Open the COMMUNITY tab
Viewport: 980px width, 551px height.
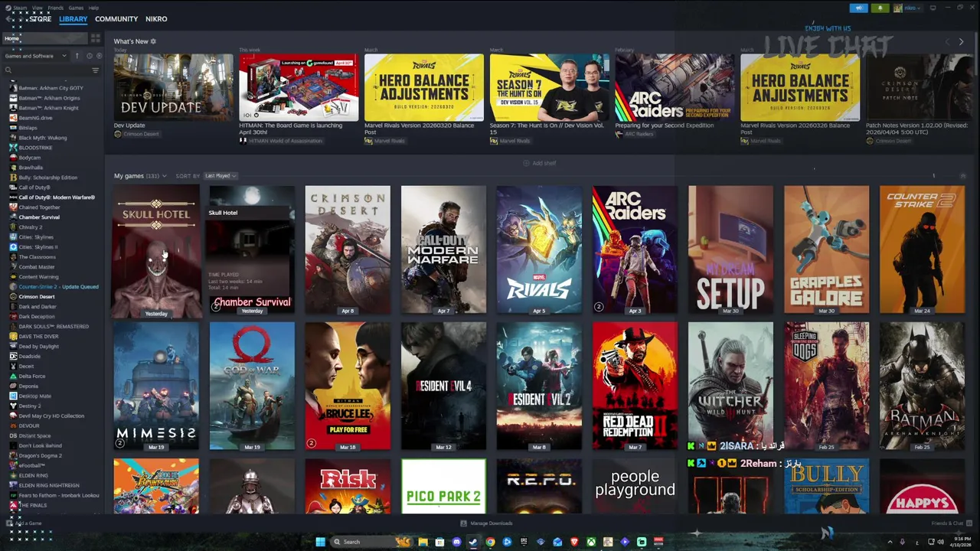[x=116, y=19]
